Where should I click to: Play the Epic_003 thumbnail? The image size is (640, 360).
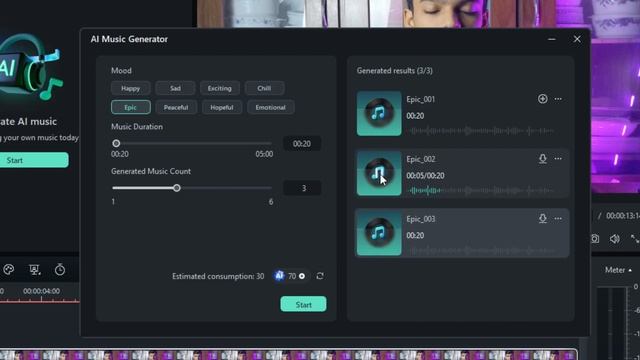pos(379,233)
